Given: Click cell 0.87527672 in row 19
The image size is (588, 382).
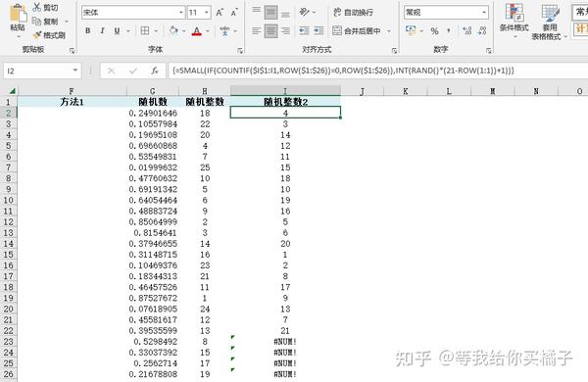Looking at the screenshot, I should (153, 298).
